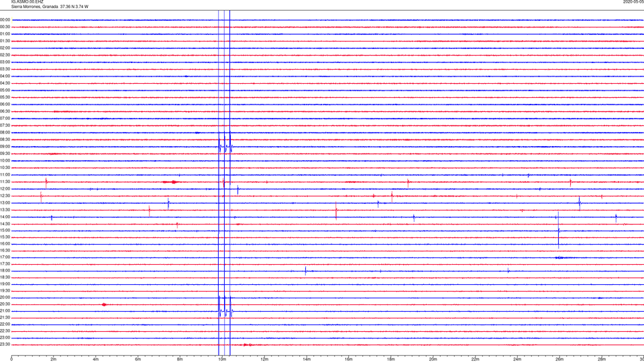Pick the 05:30 row label

coord(5,97)
